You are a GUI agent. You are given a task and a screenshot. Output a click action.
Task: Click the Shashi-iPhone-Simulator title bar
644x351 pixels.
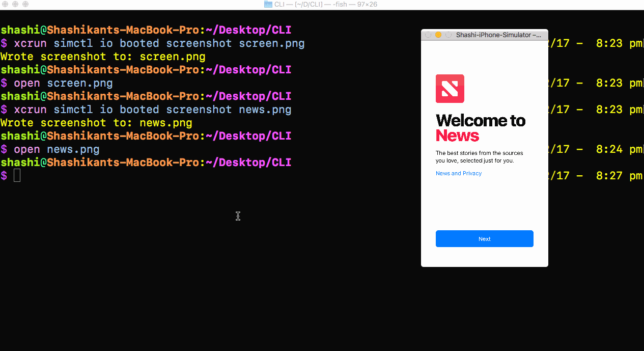coord(485,35)
